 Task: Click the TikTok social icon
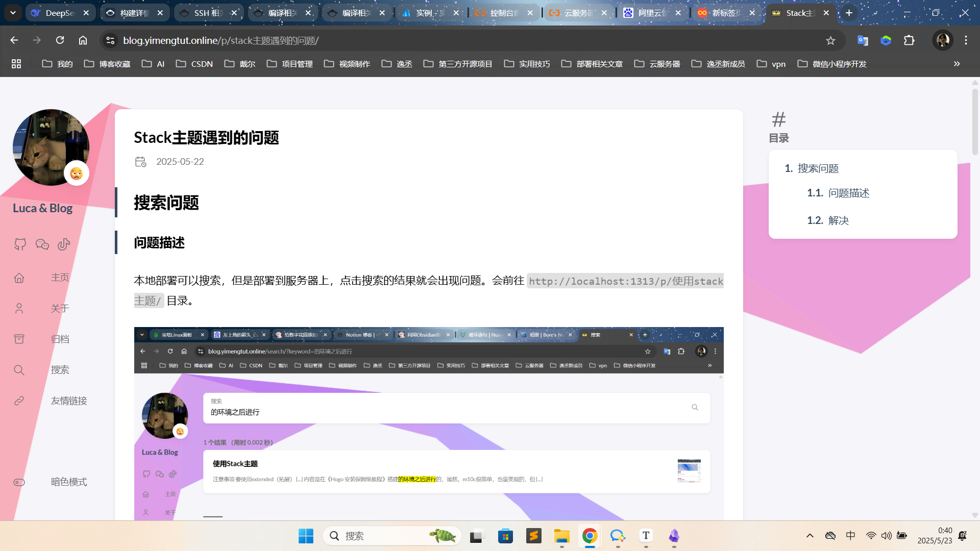pyautogui.click(x=64, y=244)
